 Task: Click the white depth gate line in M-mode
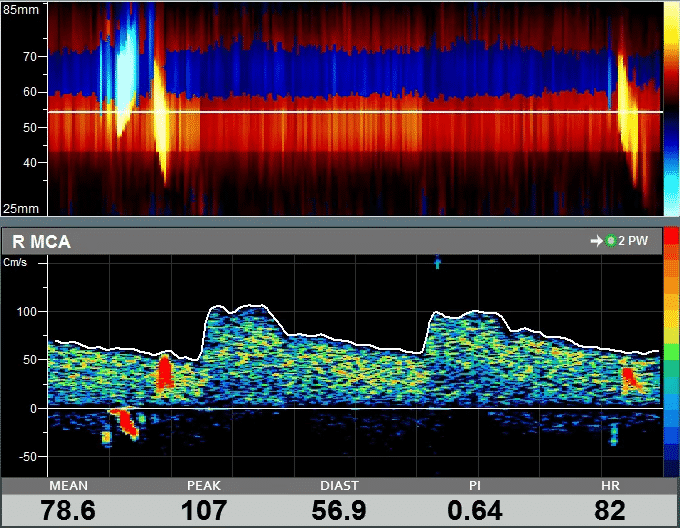pos(355,112)
